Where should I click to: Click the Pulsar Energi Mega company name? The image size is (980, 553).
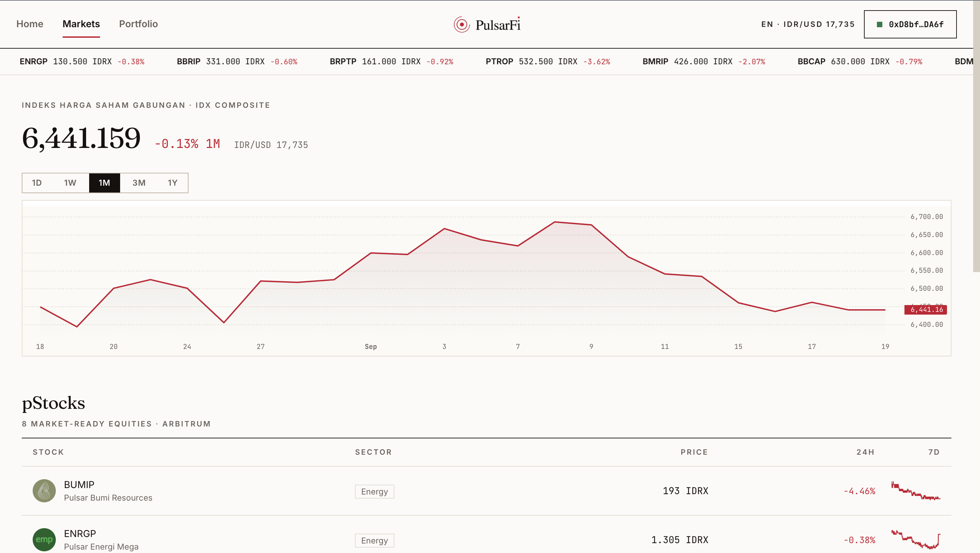pos(101,547)
